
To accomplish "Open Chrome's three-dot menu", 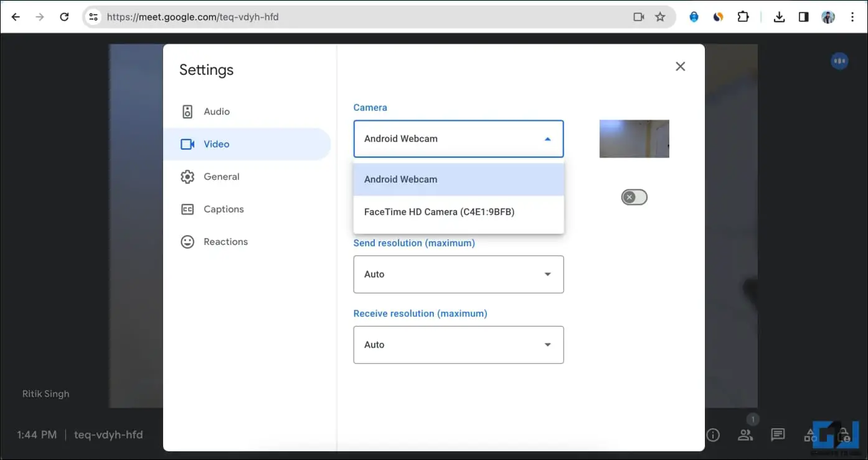I will [x=852, y=17].
